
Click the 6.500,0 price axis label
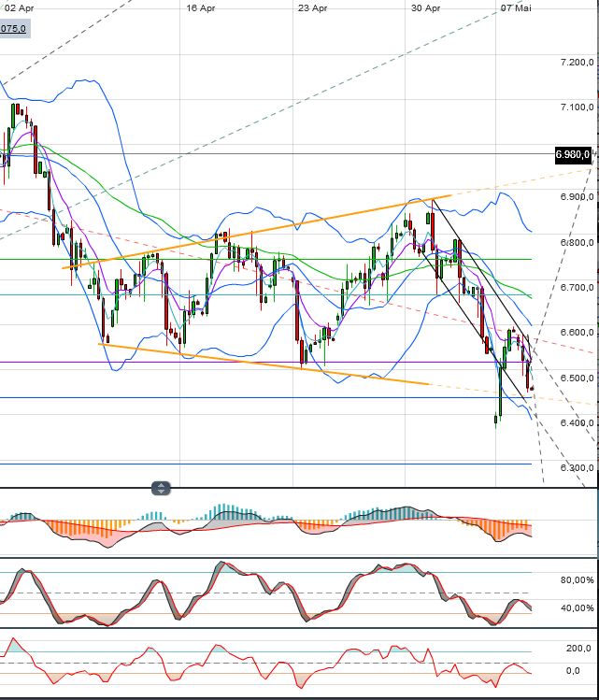click(x=577, y=379)
